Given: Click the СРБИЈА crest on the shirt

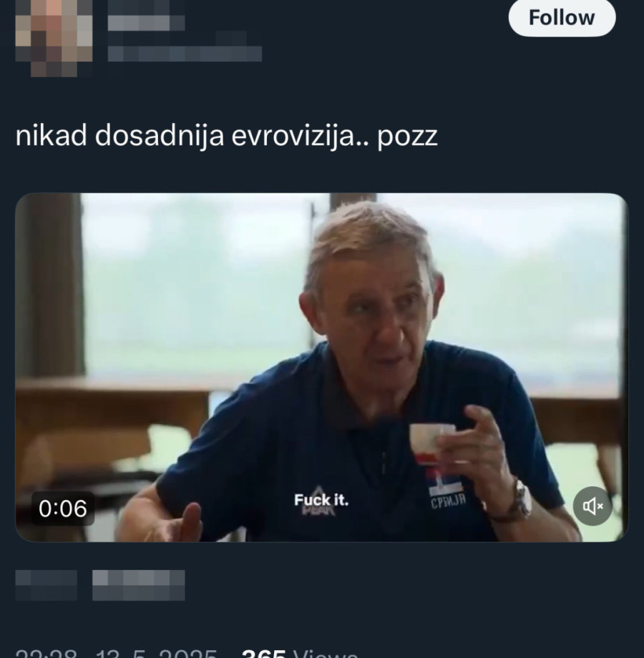Looking at the screenshot, I should [x=447, y=490].
